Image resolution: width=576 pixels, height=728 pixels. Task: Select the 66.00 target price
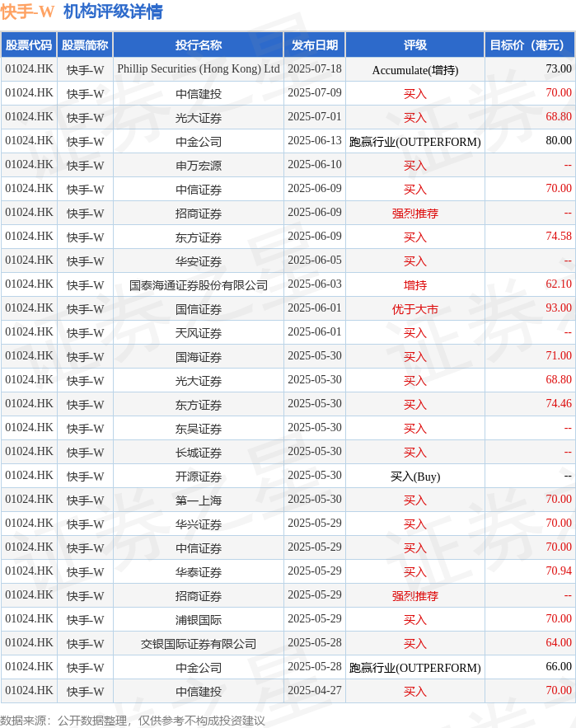coord(559,667)
